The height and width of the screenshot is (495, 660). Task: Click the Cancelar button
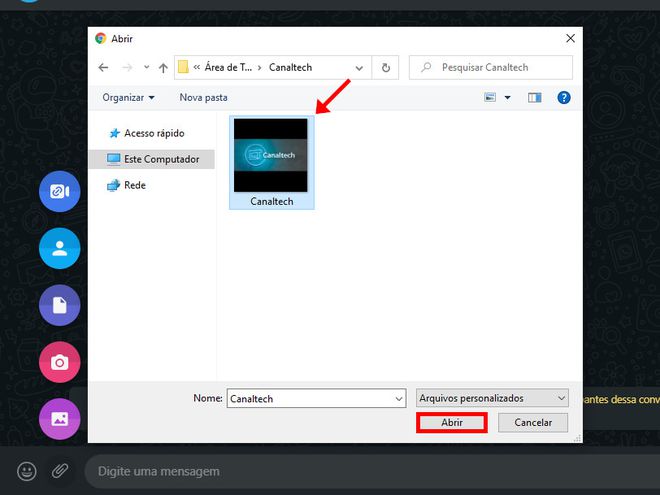[533, 422]
